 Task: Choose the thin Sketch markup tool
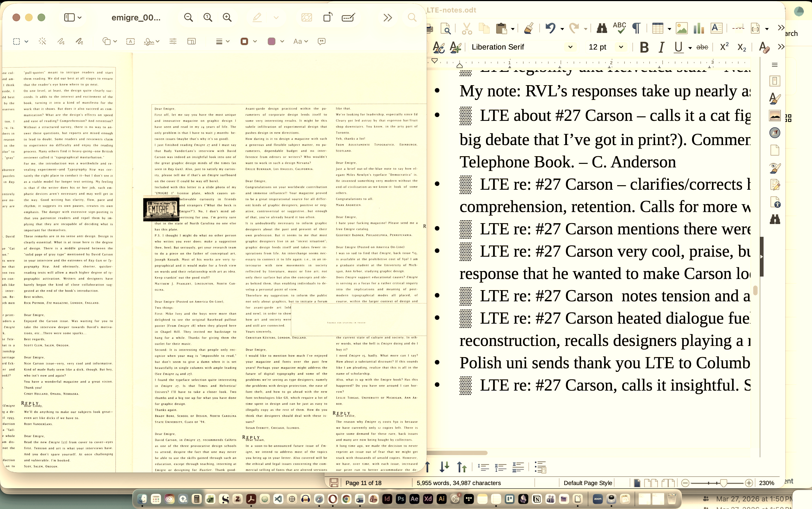point(61,41)
